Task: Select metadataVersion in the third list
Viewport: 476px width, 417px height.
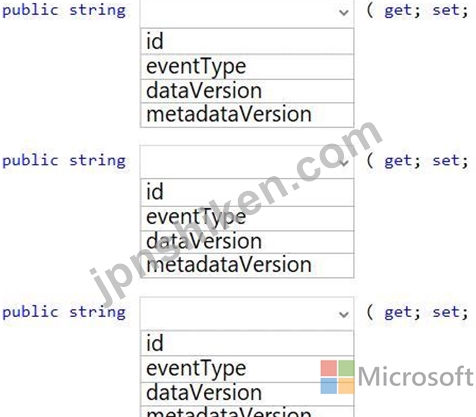Action: coord(247,412)
